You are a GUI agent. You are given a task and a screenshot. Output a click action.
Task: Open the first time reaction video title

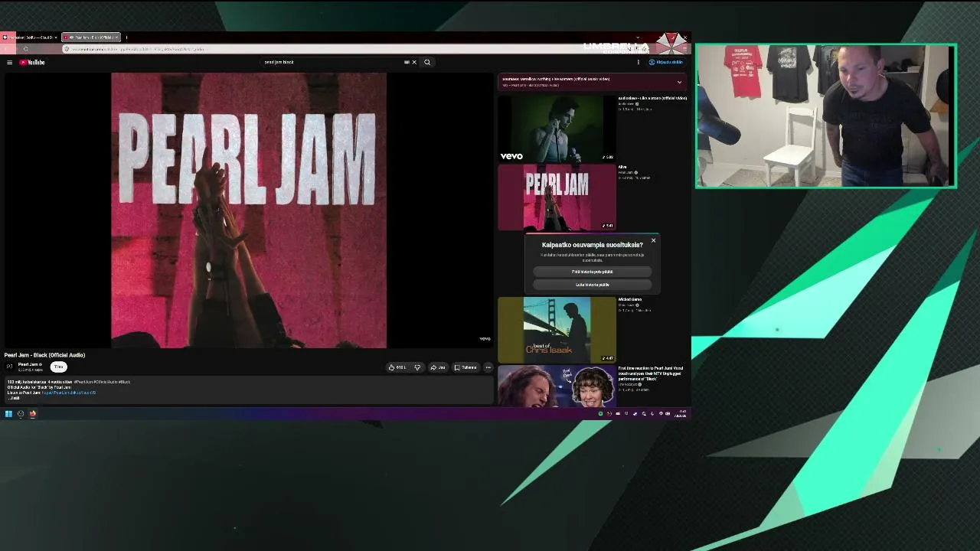pyautogui.click(x=651, y=373)
